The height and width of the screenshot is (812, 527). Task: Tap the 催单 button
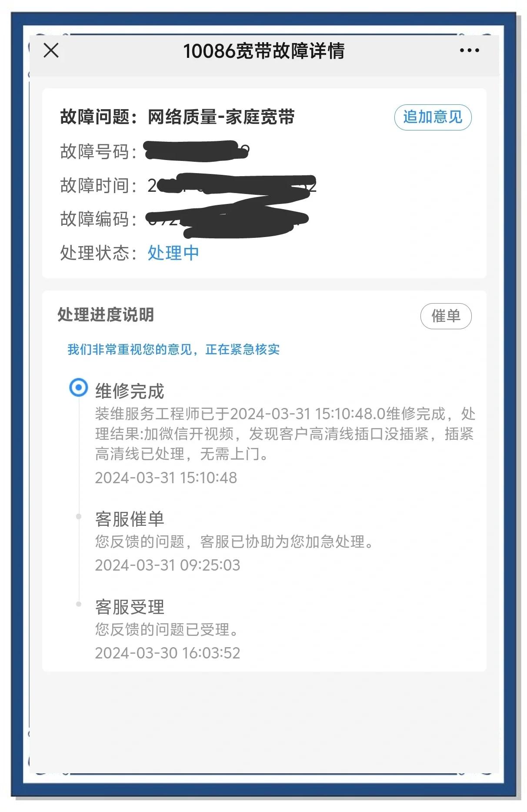pos(446,316)
